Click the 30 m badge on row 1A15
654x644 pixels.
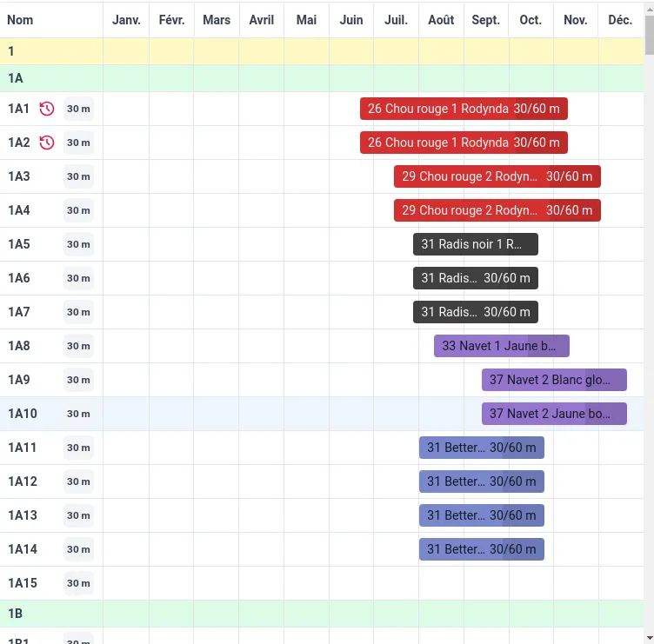(x=78, y=583)
